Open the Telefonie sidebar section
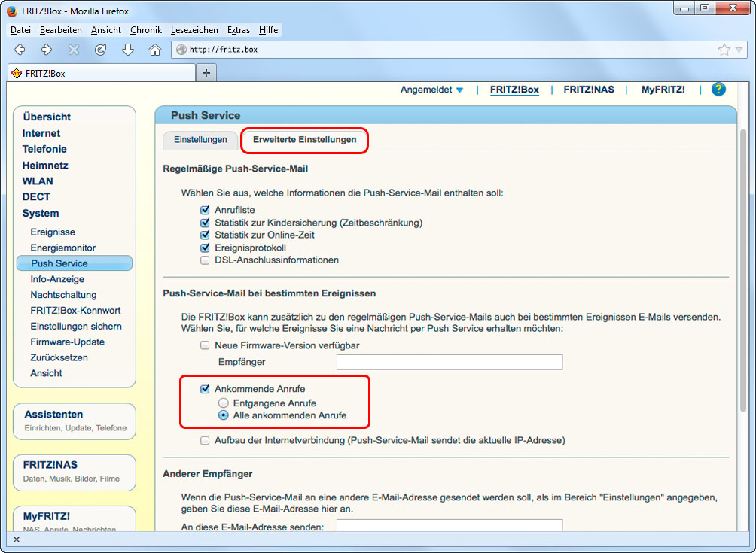The image size is (756, 553). [x=44, y=149]
